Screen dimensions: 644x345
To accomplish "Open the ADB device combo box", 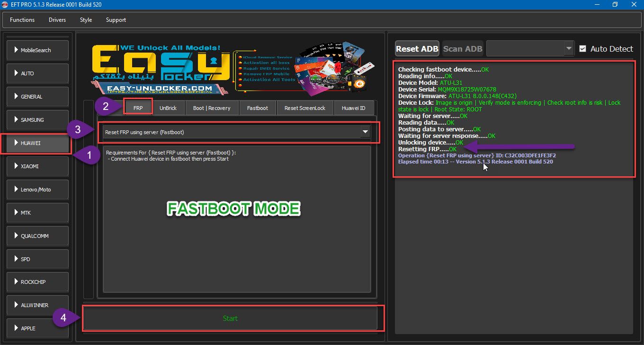I will pyautogui.click(x=530, y=48).
